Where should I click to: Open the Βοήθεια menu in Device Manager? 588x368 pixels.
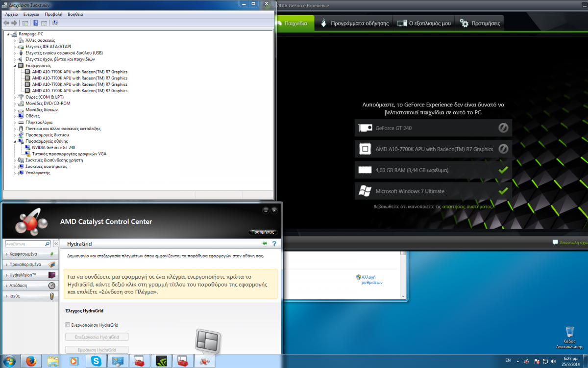tap(75, 14)
